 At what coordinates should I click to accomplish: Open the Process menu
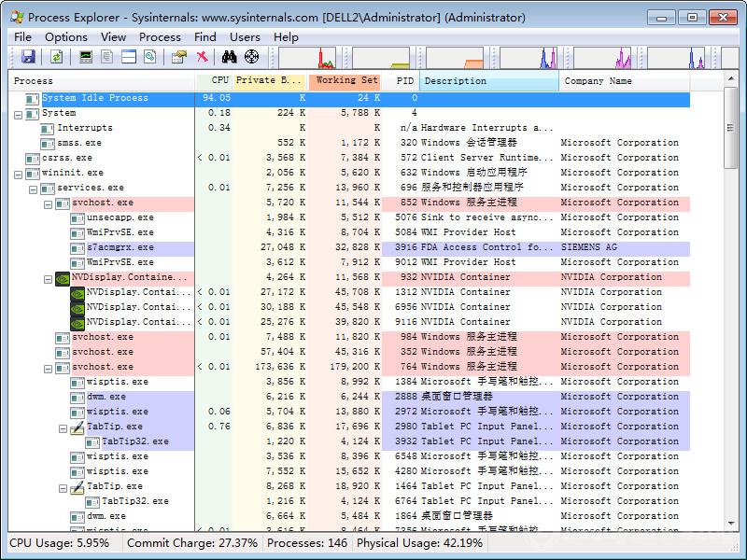(x=160, y=37)
